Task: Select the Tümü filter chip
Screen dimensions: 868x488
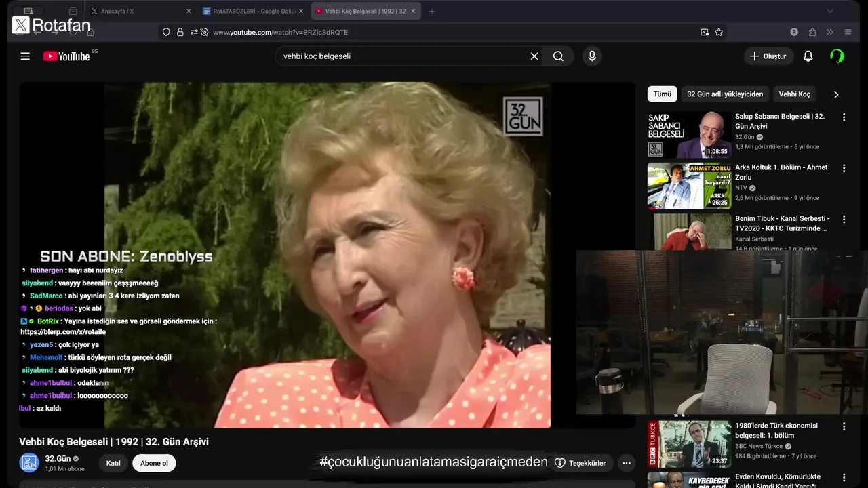Action: (663, 94)
